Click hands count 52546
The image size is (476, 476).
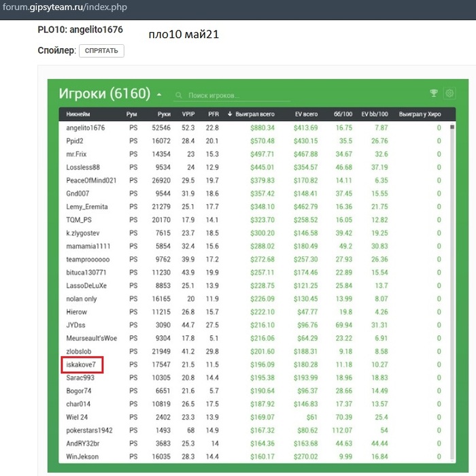161,128
